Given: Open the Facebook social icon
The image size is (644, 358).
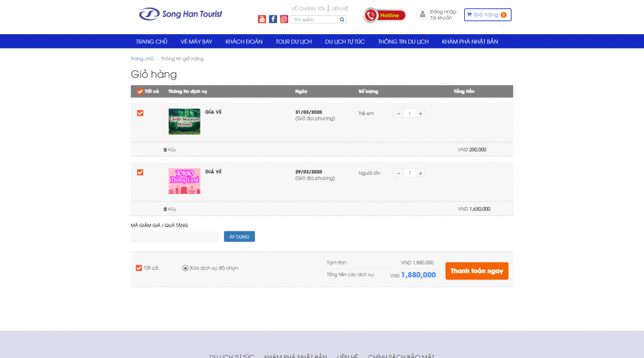Looking at the screenshot, I should pos(273,19).
